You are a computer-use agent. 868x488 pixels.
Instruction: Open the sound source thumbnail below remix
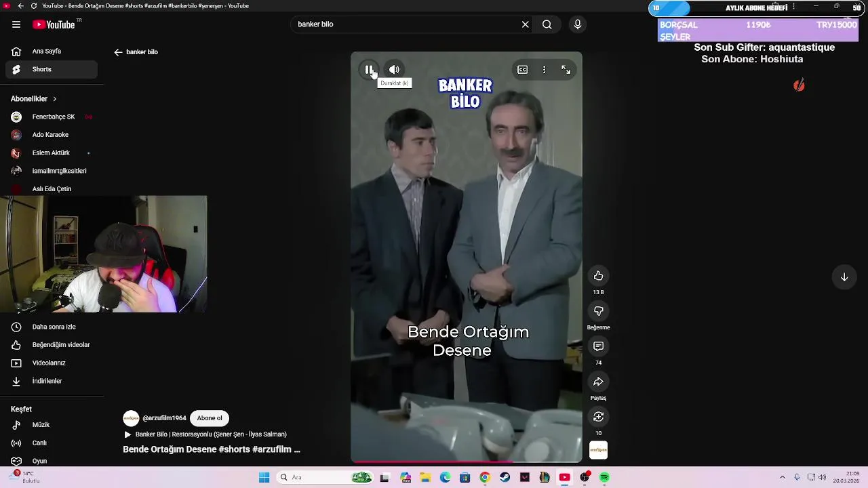click(x=598, y=450)
